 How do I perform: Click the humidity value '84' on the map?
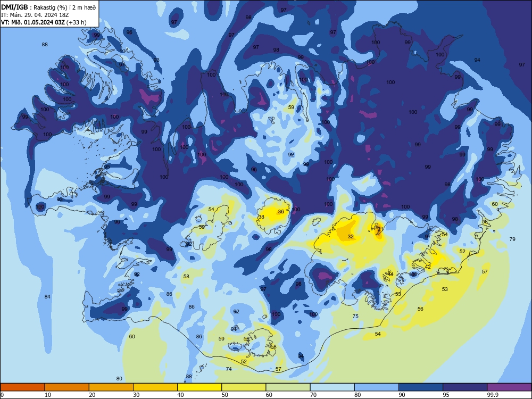47,296
